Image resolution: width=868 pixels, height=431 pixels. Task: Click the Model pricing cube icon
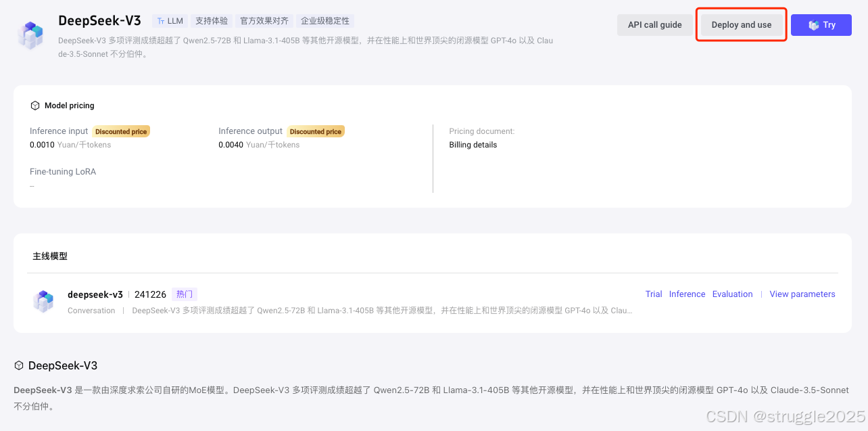tap(35, 106)
